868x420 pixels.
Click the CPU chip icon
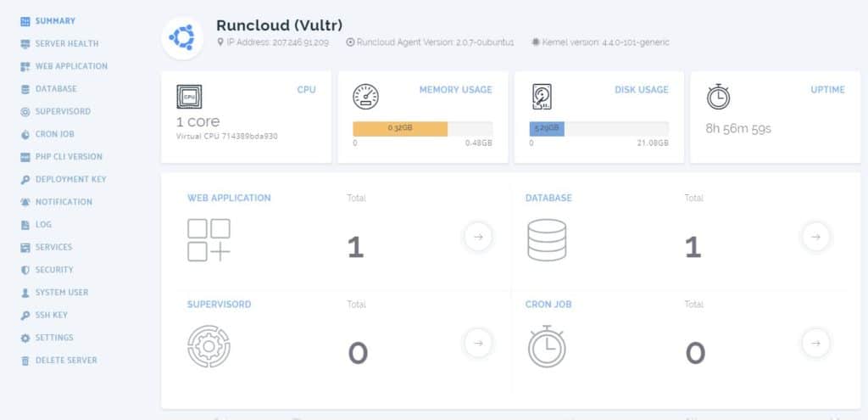189,97
